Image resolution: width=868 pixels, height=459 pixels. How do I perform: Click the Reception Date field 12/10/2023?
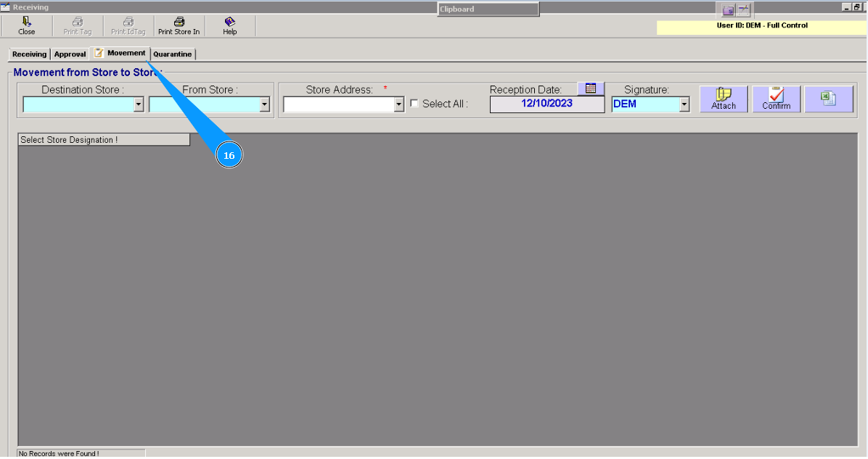pyautogui.click(x=547, y=104)
